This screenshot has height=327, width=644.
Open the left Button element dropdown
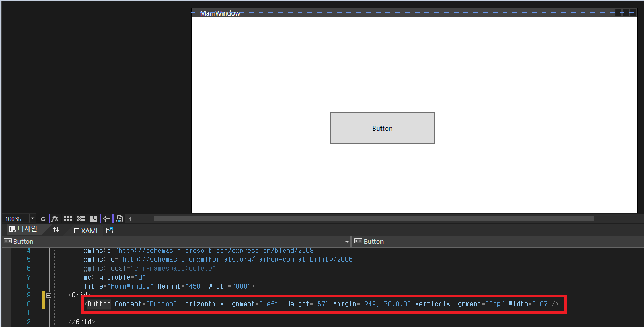[x=347, y=242]
